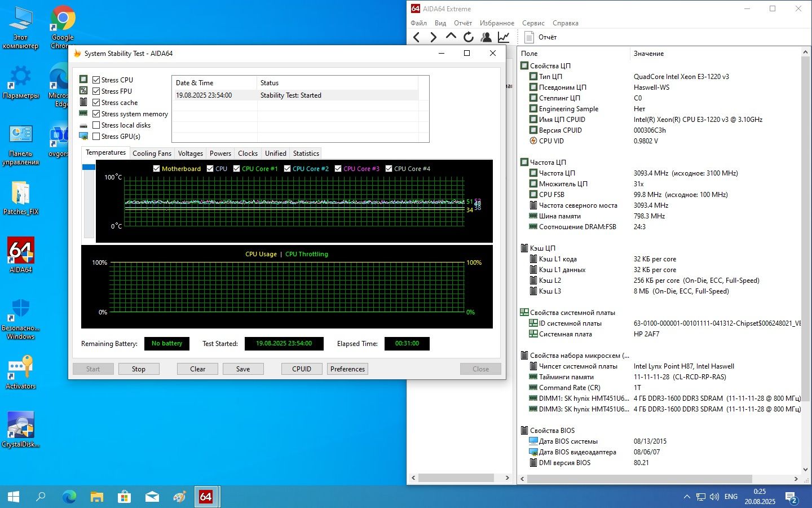
Task: Open the Clocks tab
Action: pos(248,154)
